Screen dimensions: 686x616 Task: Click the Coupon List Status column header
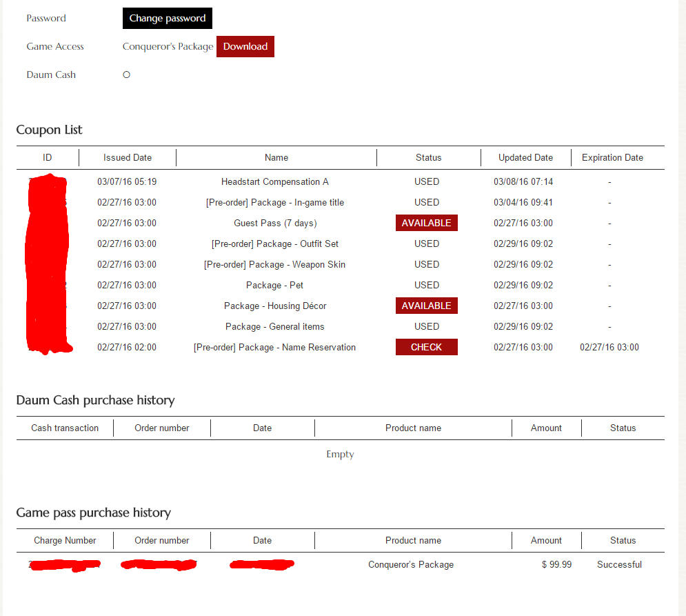click(428, 157)
